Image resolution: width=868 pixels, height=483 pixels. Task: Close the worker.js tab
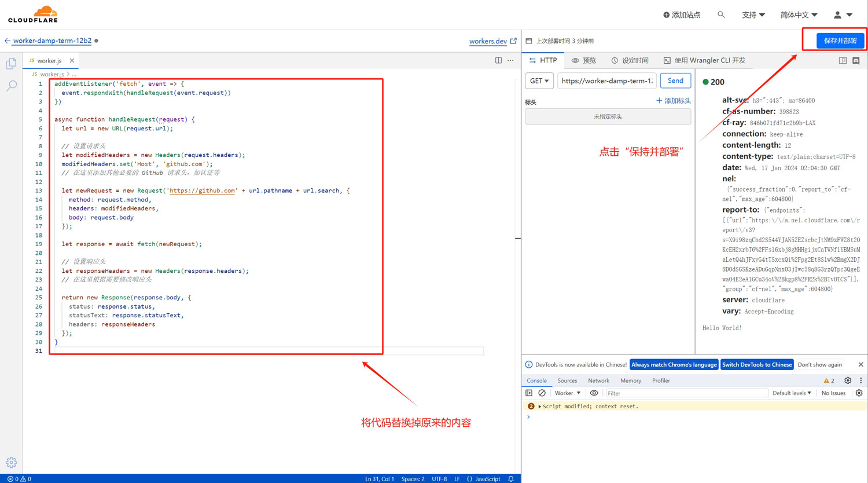pyautogui.click(x=72, y=61)
